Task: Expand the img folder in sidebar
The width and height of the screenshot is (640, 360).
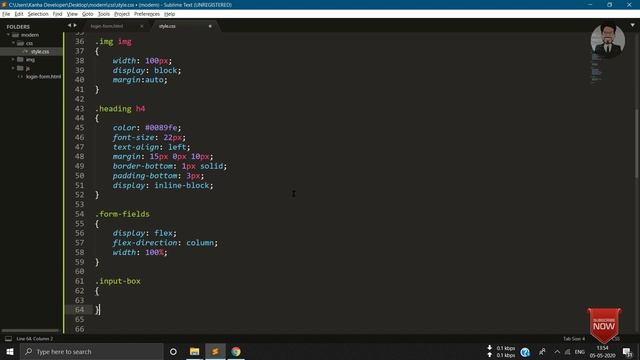Action: coord(13,60)
